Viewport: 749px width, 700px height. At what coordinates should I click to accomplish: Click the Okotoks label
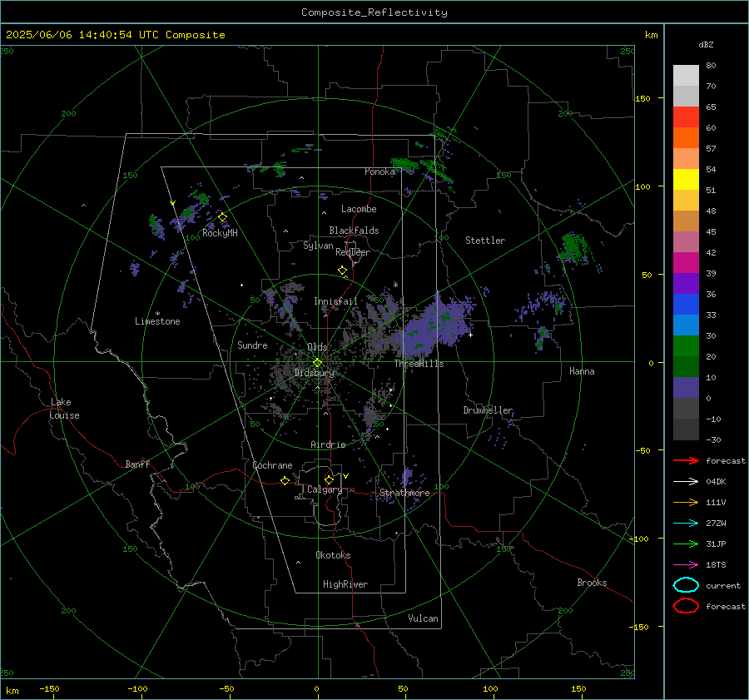[x=333, y=555]
